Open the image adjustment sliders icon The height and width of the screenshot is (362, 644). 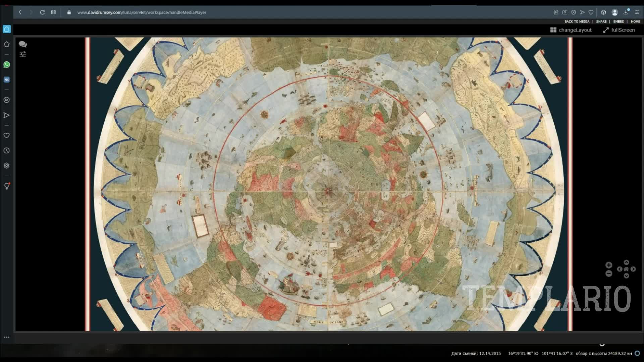23,54
